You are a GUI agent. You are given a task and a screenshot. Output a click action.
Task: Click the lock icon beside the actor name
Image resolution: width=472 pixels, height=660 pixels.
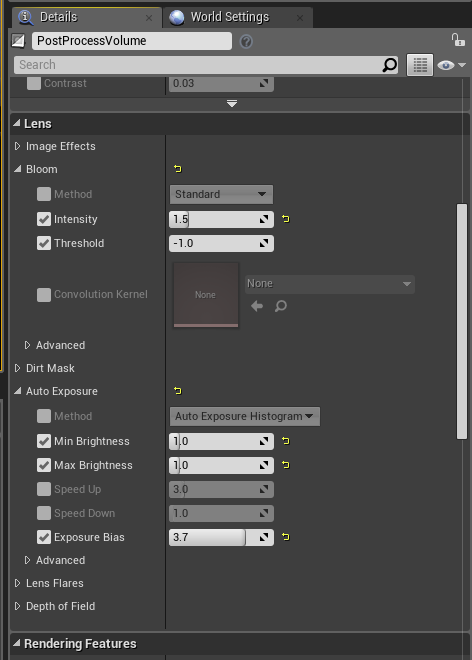(458, 40)
